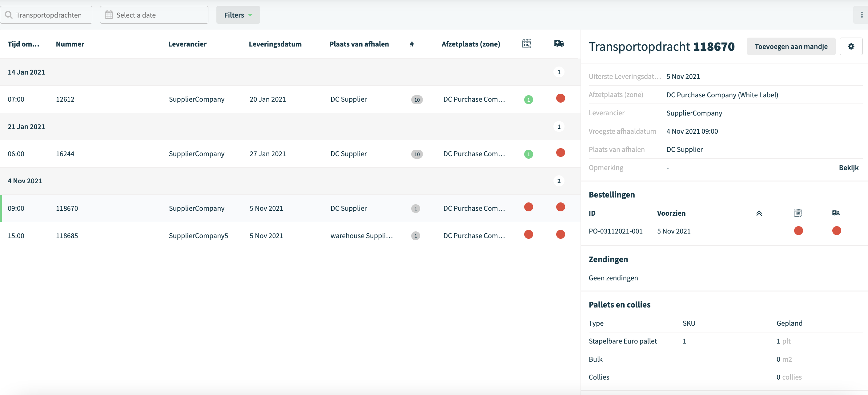Image resolution: width=868 pixels, height=395 pixels.
Task: Click calendar icon in Bestellingen header
Action: 798,213
